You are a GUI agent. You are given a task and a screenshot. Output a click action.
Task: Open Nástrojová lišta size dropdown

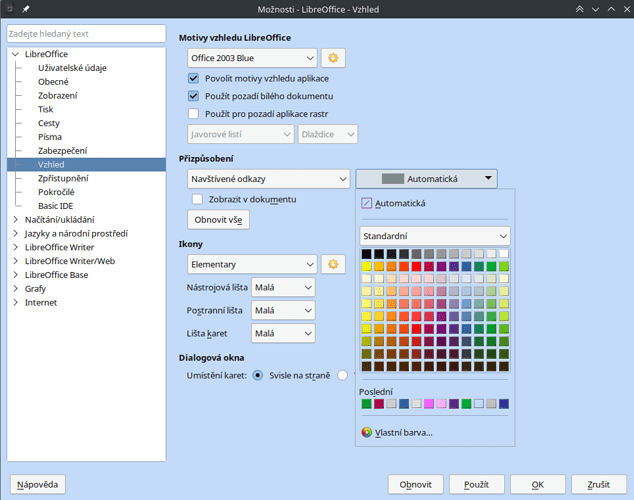[283, 287]
